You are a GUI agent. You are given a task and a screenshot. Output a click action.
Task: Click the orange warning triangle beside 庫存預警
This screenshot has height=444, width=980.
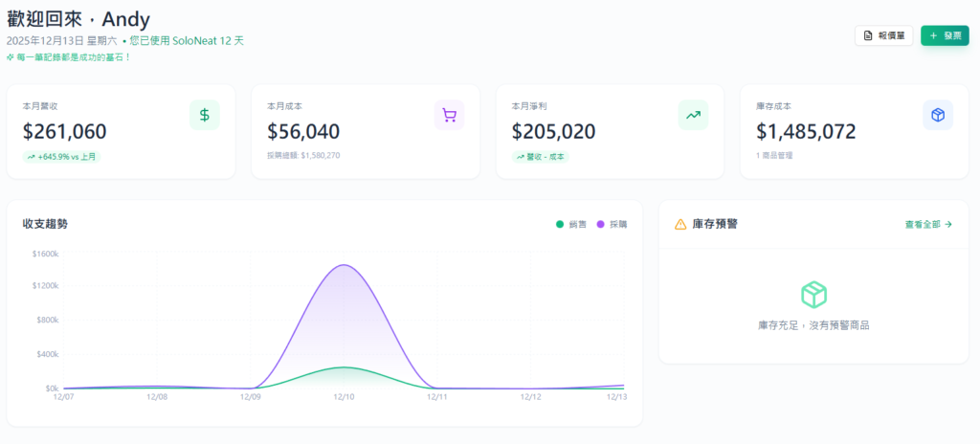680,224
